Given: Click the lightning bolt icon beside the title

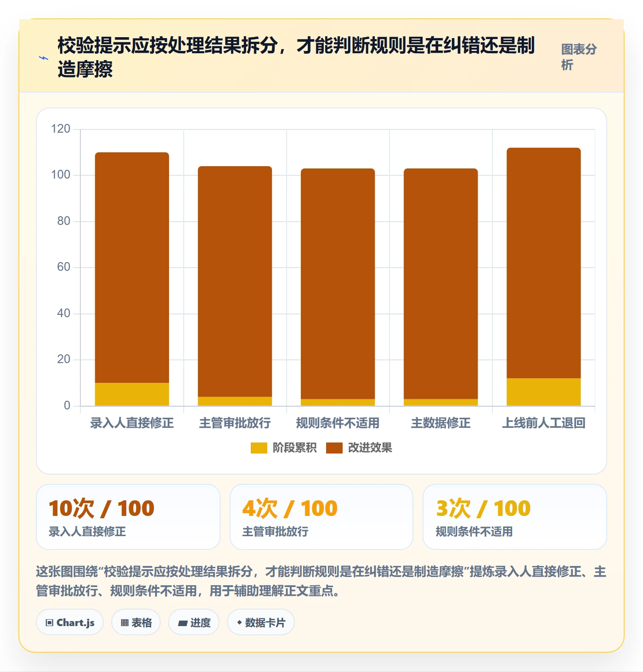Looking at the screenshot, I should [44, 58].
